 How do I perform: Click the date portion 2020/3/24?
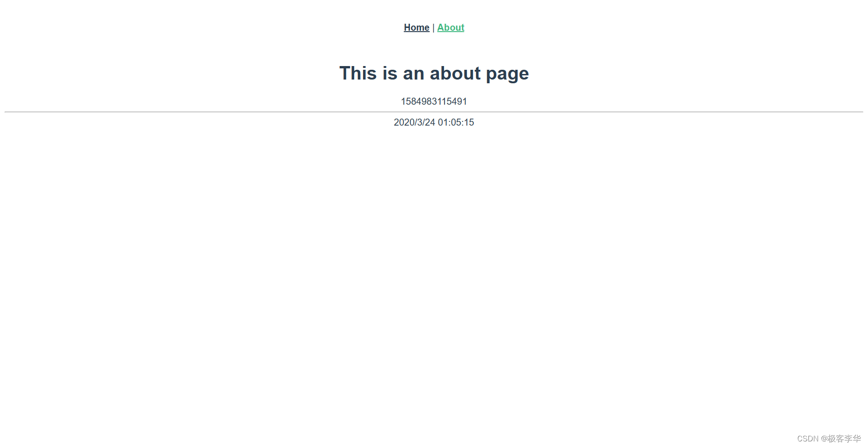414,122
